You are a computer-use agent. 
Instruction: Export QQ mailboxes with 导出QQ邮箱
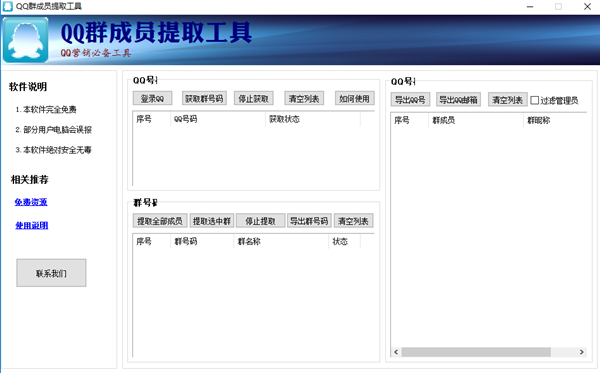458,99
